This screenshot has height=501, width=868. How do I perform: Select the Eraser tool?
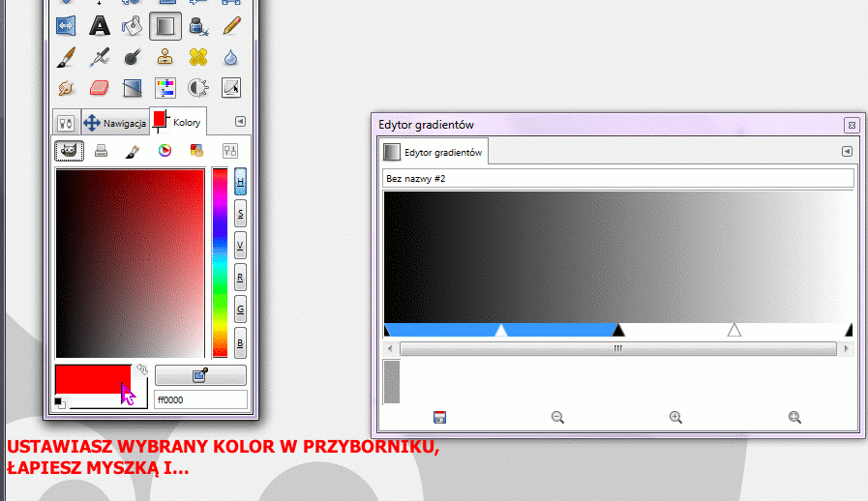tap(100, 89)
